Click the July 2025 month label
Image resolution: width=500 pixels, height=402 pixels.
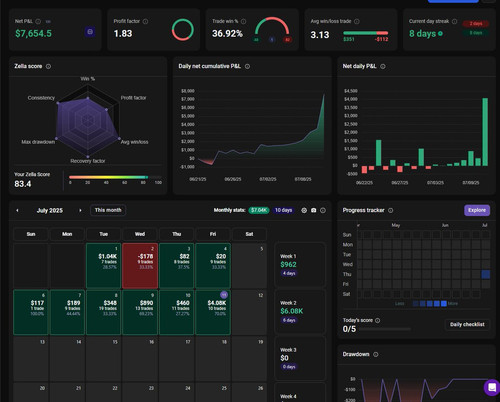50,210
